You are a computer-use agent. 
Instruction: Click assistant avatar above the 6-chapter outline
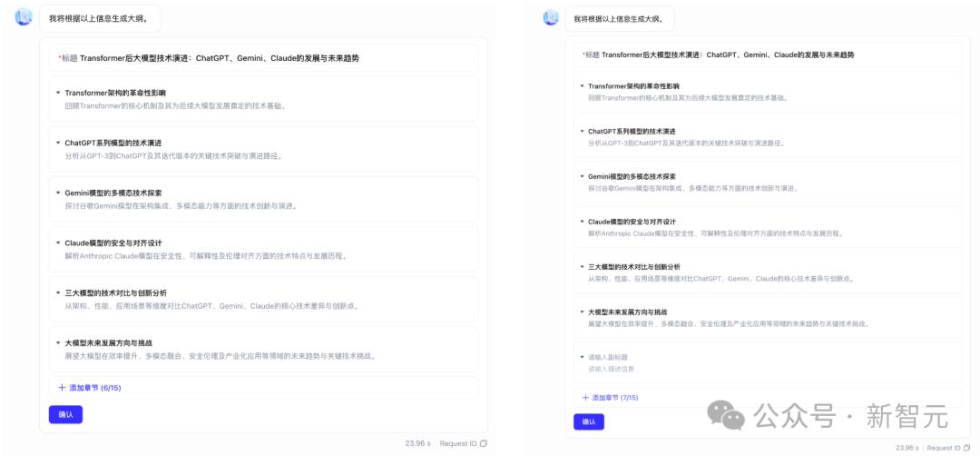click(24, 17)
